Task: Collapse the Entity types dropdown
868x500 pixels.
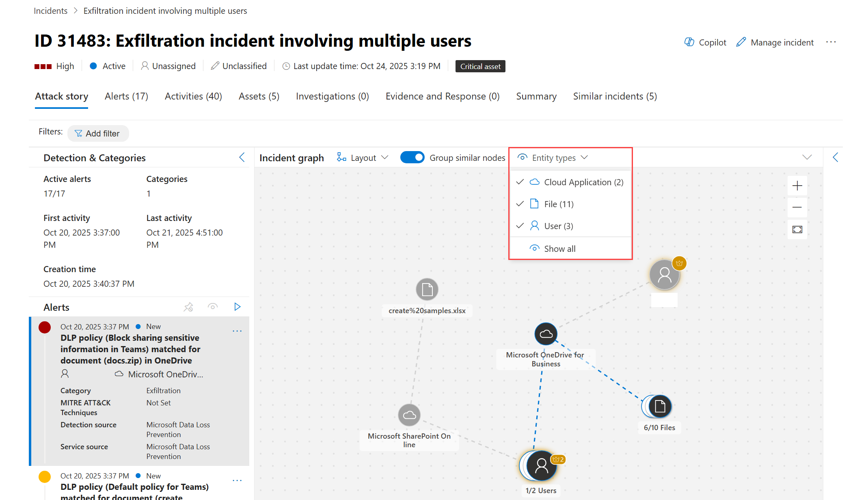Action: [553, 158]
